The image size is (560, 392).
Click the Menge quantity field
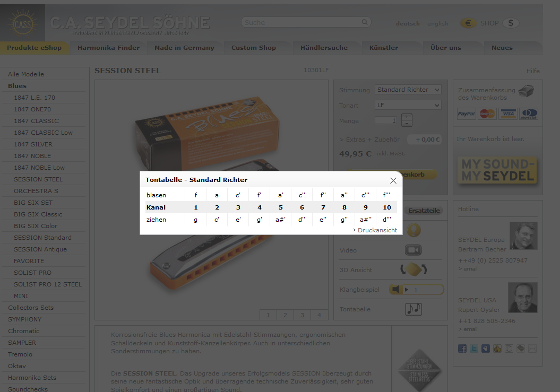tap(386, 120)
